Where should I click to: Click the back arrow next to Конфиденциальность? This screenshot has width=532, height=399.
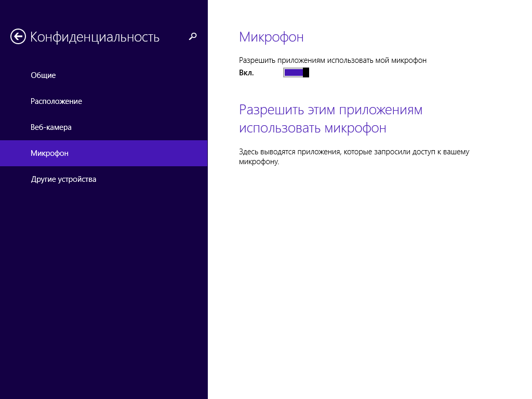pos(18,36)
